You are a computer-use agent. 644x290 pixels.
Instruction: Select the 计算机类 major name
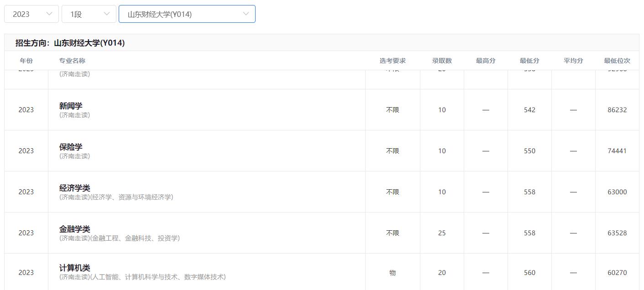point(75,268)
